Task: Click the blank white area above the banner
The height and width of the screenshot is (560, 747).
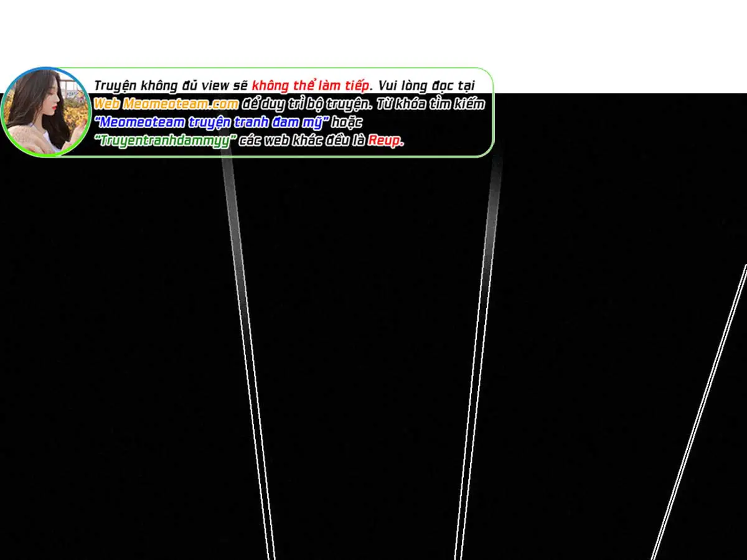Action: [x=374, y=31]
